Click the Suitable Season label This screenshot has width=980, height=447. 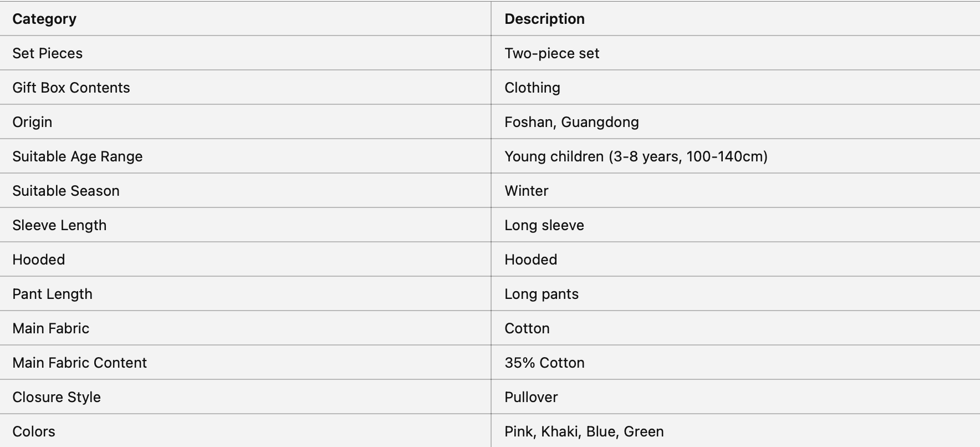tap(65, 191)
